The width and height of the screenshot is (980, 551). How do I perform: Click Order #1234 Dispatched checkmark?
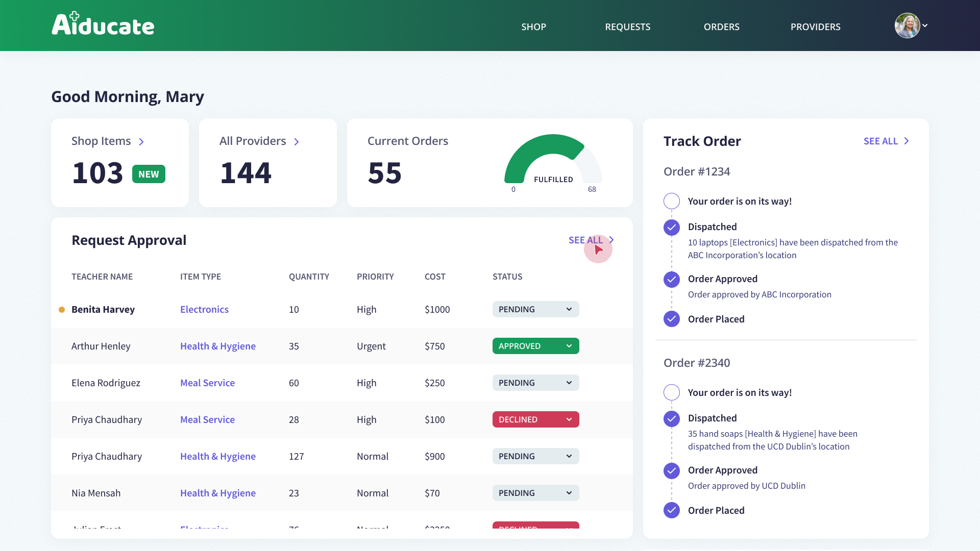coord(672,227)
